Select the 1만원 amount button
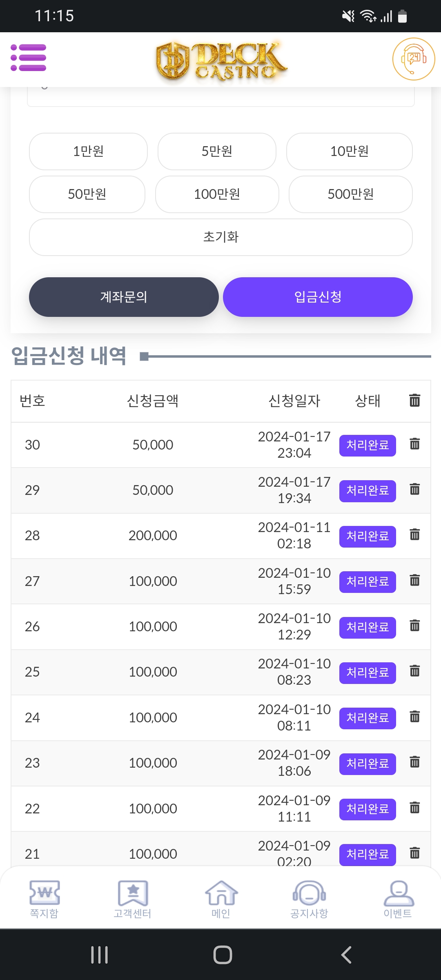This screenshot has height=980, width=441. pyautogui.click(x=88, y=151)
